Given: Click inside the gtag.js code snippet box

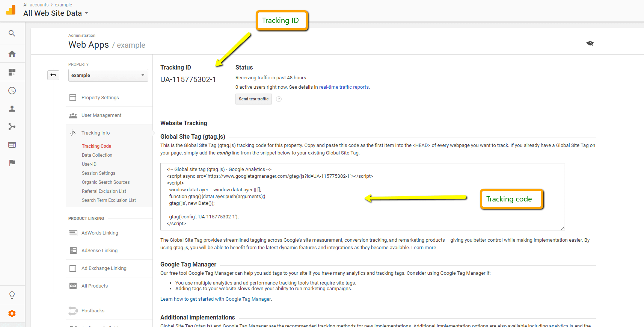Looking at the screenshot, I should (x=362, y=197).
